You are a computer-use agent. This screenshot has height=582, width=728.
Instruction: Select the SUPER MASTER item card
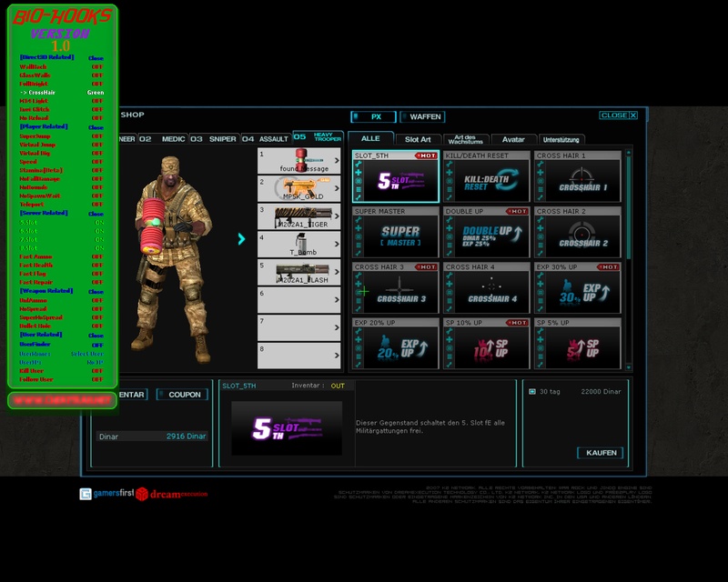point(396,232)
